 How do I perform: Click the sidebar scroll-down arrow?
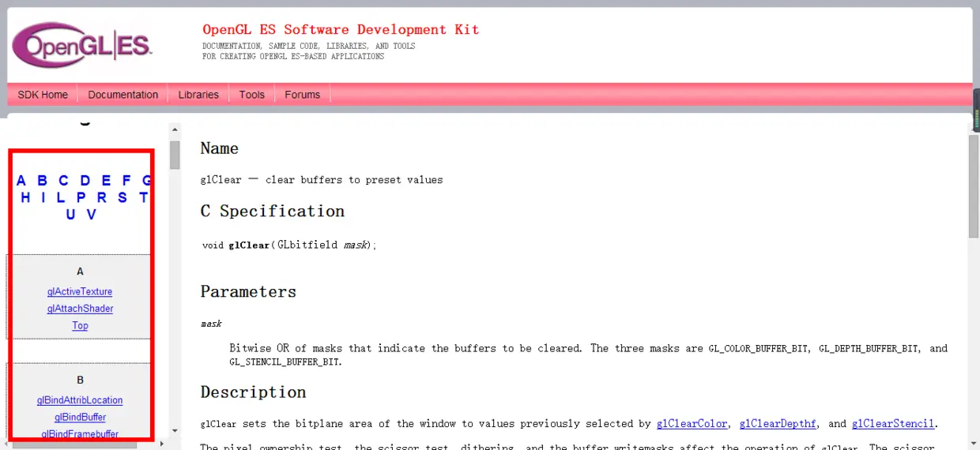click(175, 431)
